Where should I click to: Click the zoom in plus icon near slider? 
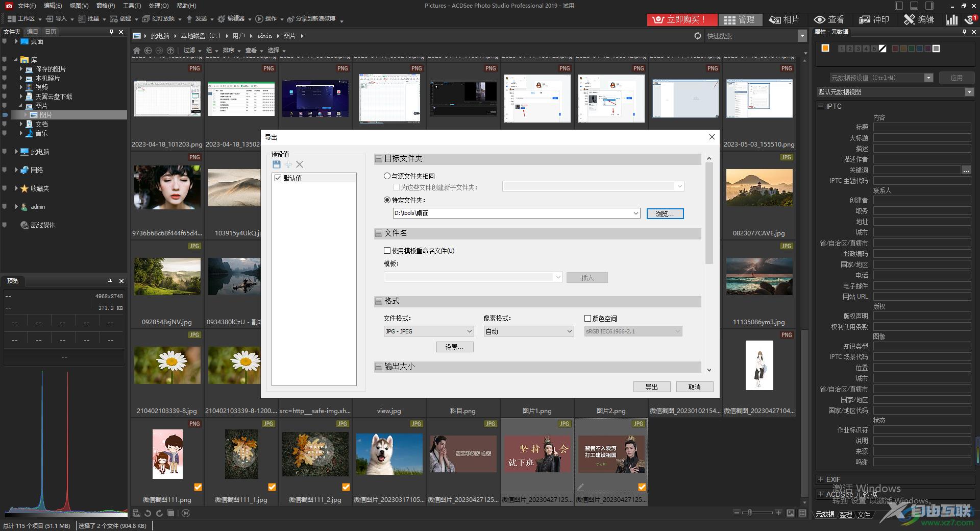pyautogui.click(x=778, y=513)
